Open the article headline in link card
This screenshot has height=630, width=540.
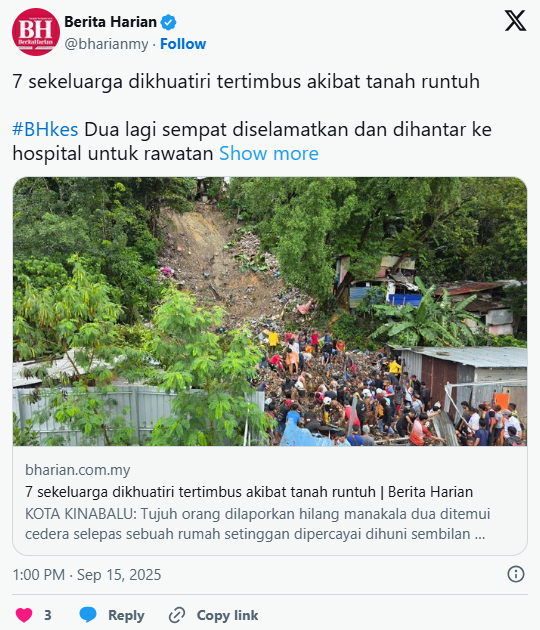(x=249, y=492)
